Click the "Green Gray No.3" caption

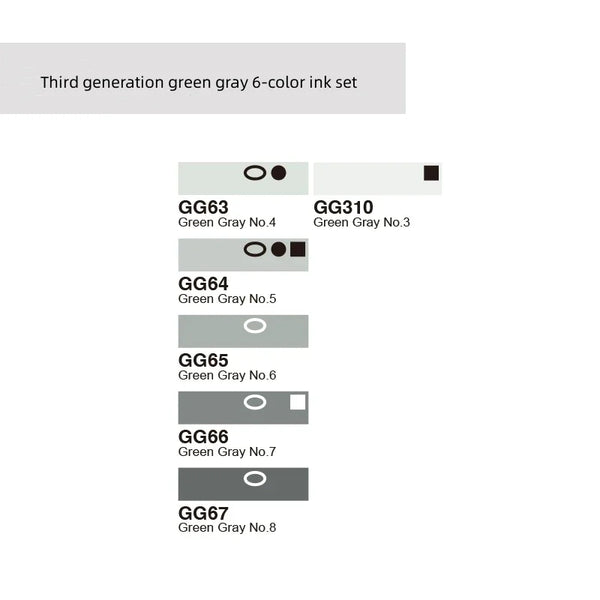362,222
